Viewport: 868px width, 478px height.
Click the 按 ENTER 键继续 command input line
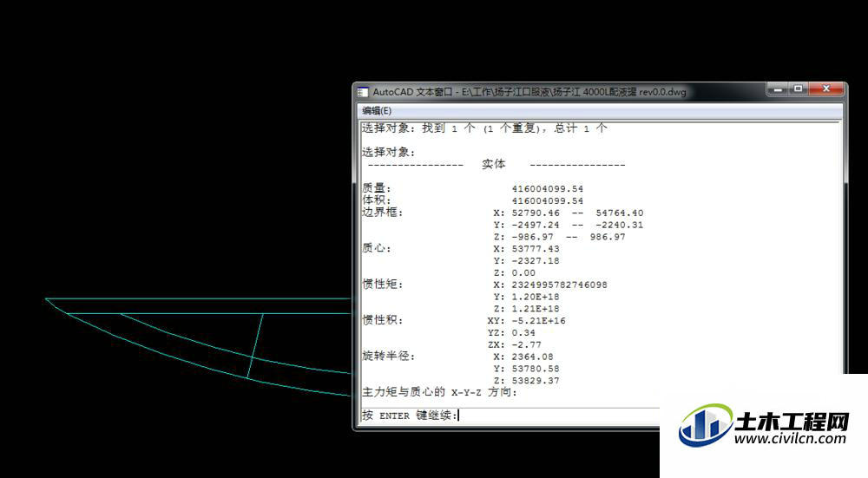click(510, 415)
